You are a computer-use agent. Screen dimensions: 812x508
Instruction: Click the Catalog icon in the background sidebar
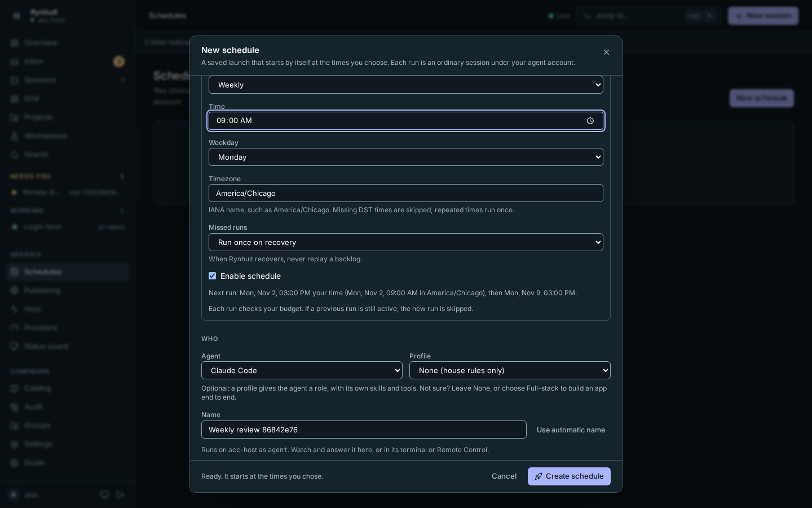(x=15, y=388)
